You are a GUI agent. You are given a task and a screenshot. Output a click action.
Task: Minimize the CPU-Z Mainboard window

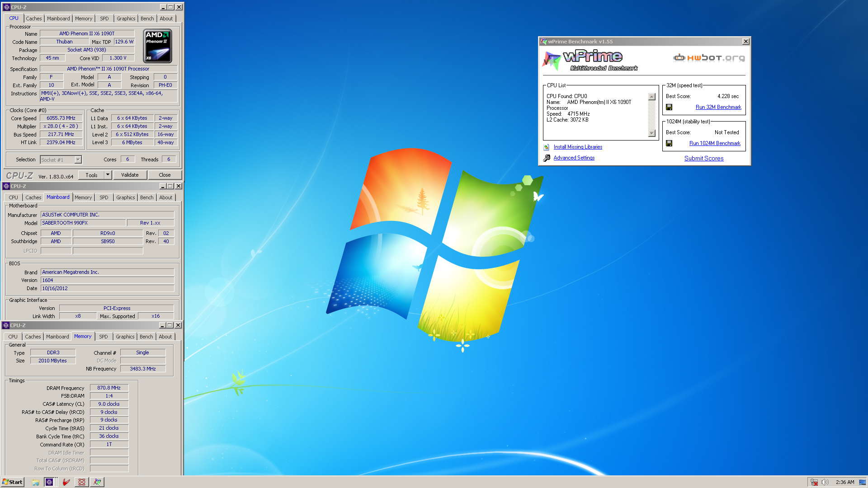tap(163, 186)
